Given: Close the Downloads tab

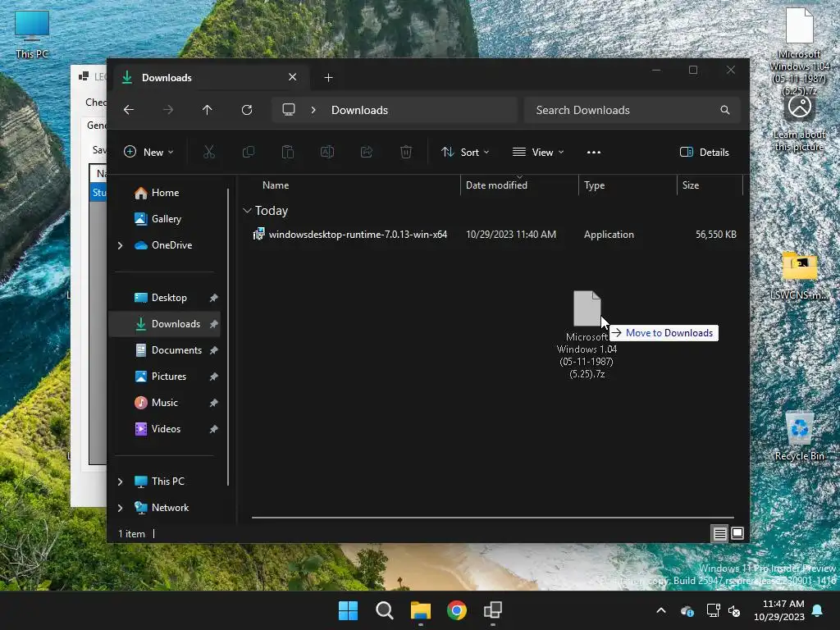Looking at the screenshot, I should click(293, 77).
